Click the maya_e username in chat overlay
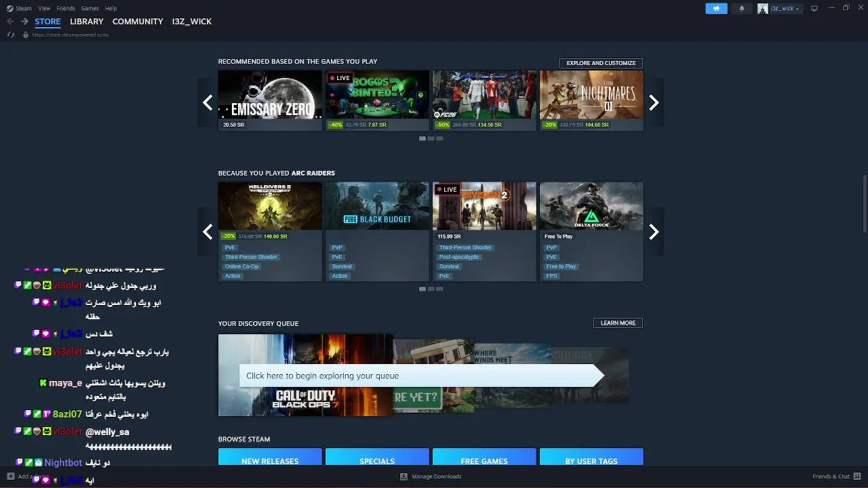The width and height of the screenshot is (868, 488). point(65,383)
